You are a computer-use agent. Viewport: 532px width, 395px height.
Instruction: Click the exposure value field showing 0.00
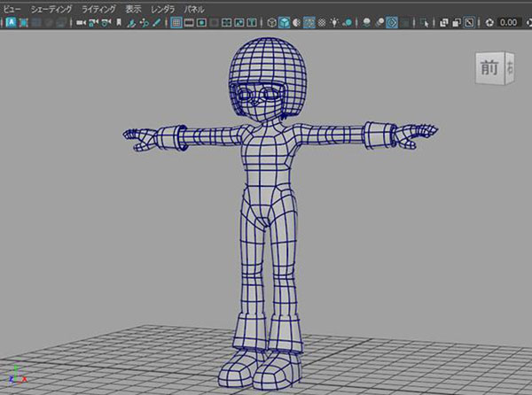(x=509, y=22)
